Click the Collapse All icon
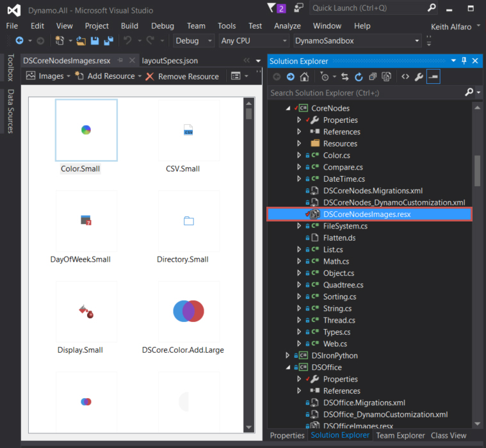This screenshot has width=486, height=448. pos(373,77)
